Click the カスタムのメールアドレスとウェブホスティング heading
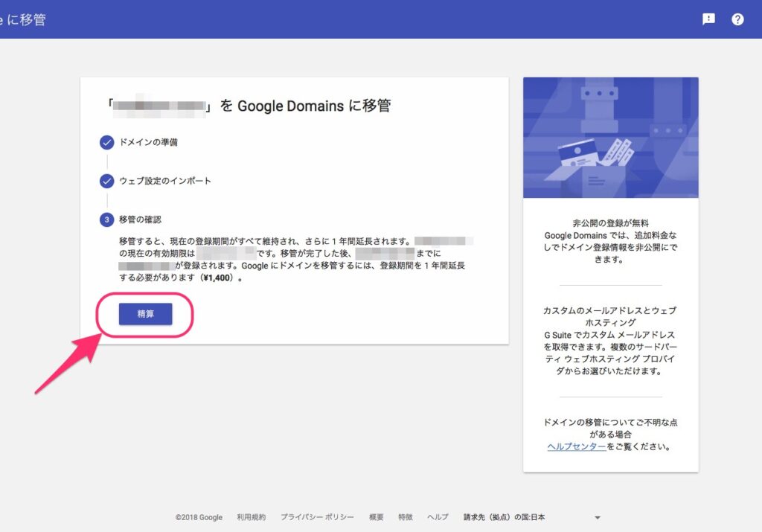Image resolution: width=762 pixels, height=532 pixels. tap(610, 316)
